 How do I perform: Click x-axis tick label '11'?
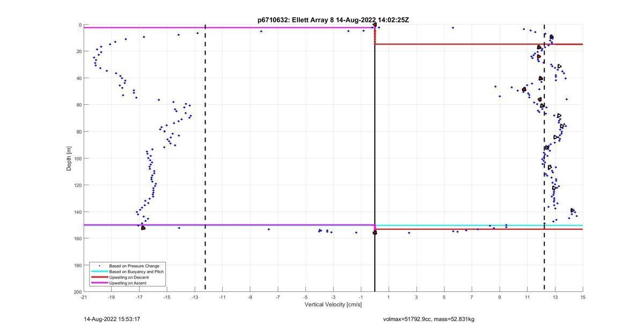[x=527, y=297]
